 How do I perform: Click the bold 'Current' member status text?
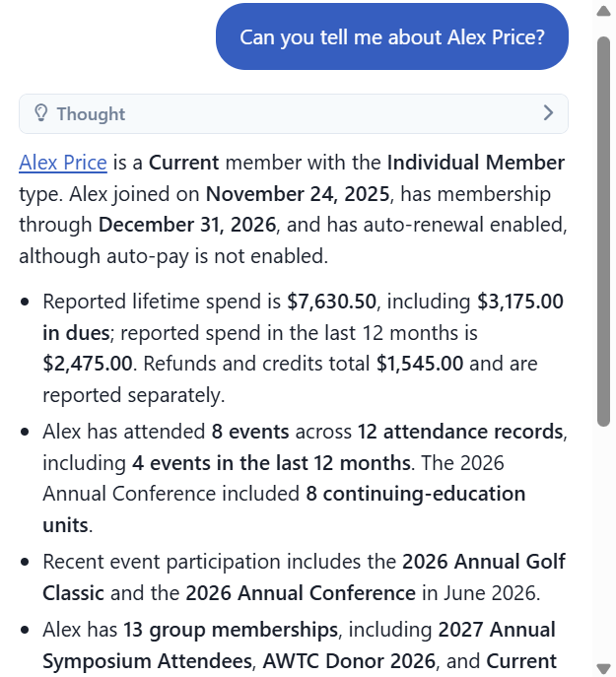click(x=184, y=163)
